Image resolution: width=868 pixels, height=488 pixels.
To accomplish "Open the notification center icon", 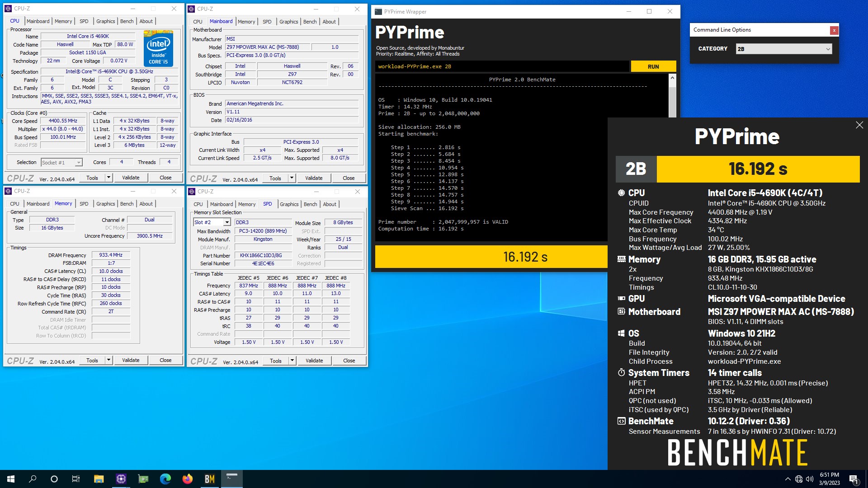I will [x=854, y=479].
